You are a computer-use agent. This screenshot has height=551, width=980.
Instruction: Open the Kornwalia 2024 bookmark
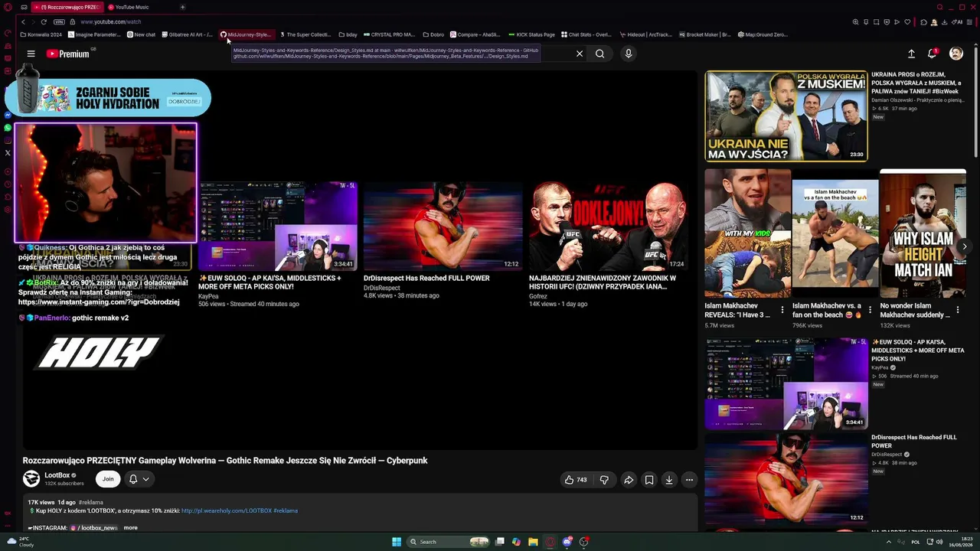point(41,34)
